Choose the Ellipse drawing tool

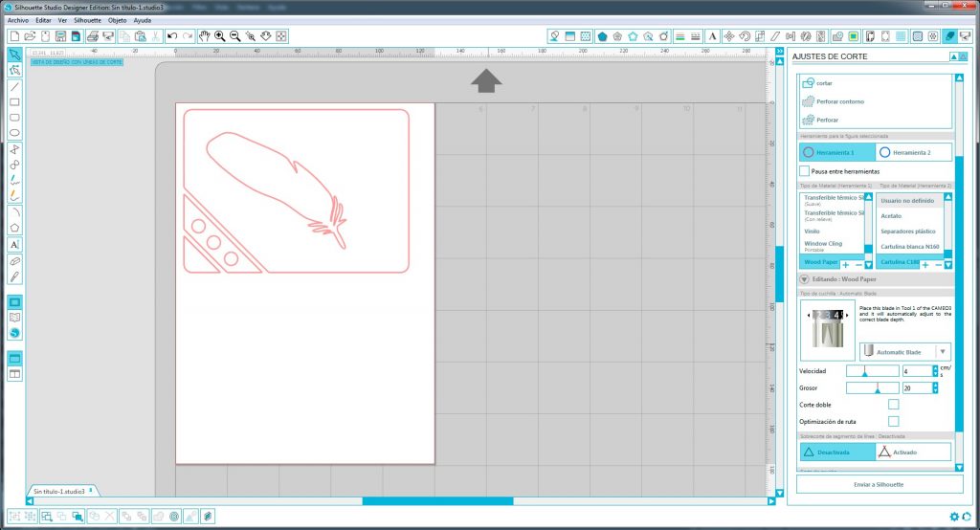coord(14,133)
